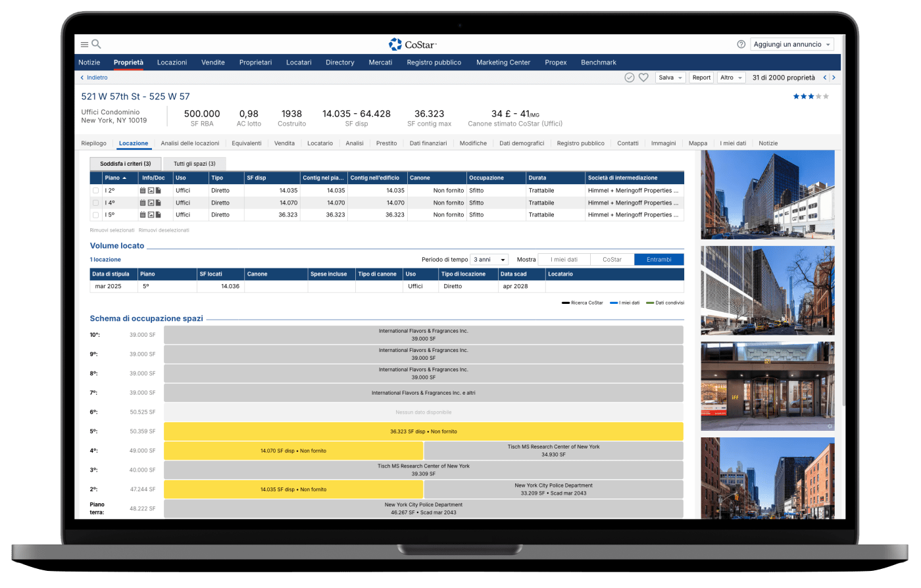Go to next property arrow
This screenshot has width=921, height=588.
pos(834,78)
